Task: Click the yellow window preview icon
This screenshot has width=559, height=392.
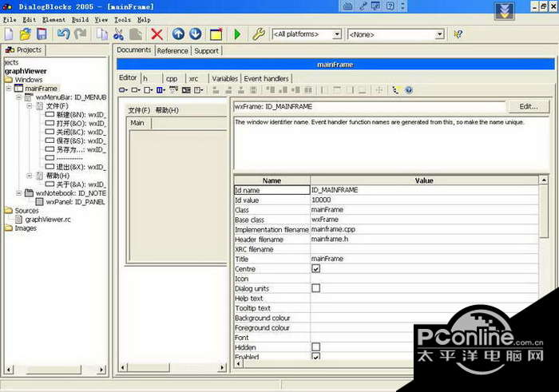Action: point(216,34)
